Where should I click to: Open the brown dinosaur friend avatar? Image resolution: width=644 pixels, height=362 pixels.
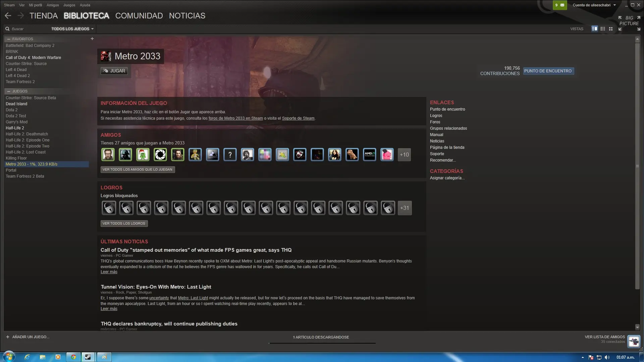click(x=352, y=155)
